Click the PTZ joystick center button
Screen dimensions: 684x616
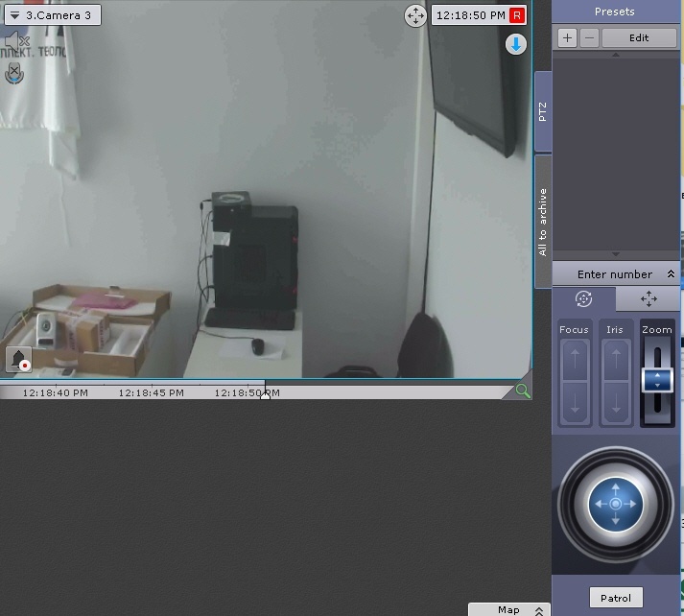[x=615, y=503]
